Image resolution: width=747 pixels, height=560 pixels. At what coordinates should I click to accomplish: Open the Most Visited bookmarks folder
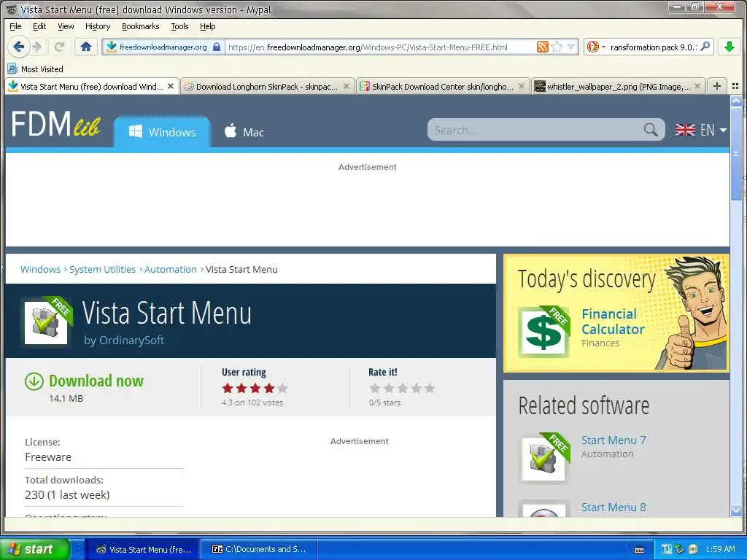tap(36, 69)
